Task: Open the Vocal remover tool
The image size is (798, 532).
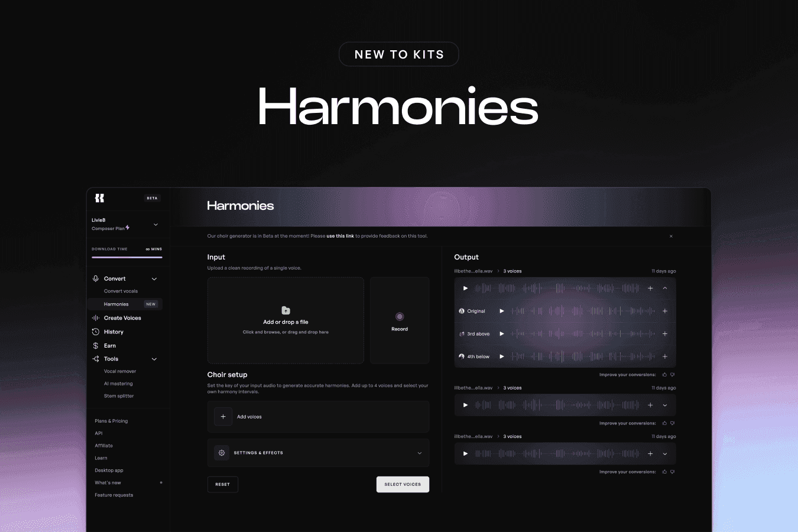Action: [x=120, y=371]
